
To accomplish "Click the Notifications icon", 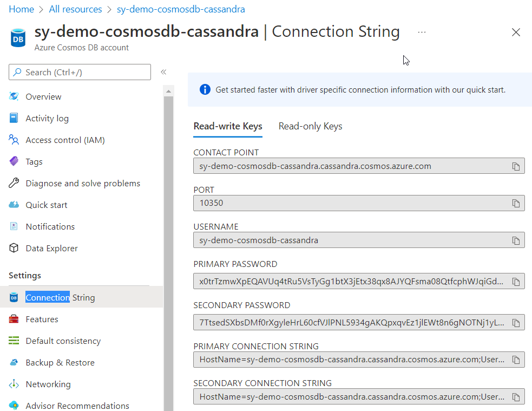I will pyautogui.click(x=14, y=226).
